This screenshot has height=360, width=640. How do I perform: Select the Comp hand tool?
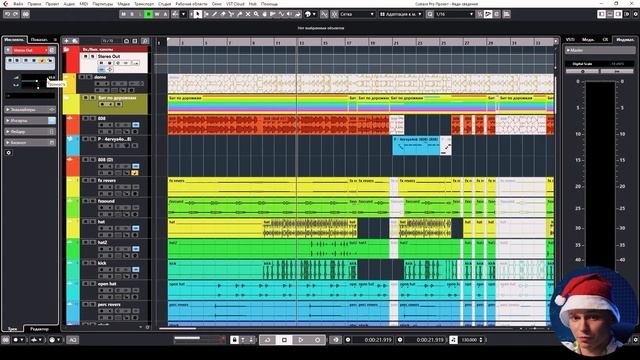click(264, 14)
